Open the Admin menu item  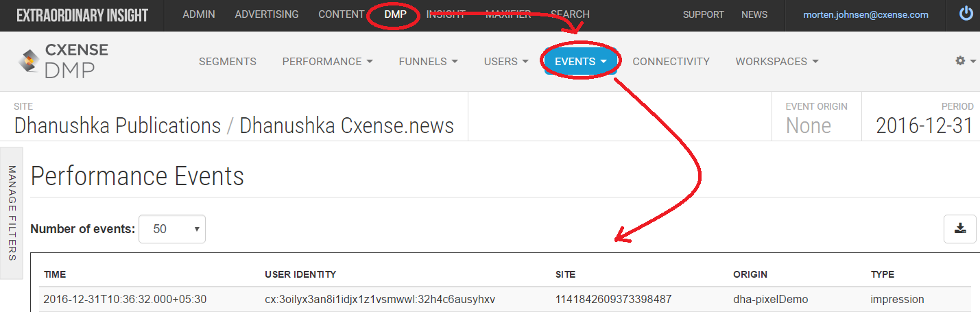199,14
